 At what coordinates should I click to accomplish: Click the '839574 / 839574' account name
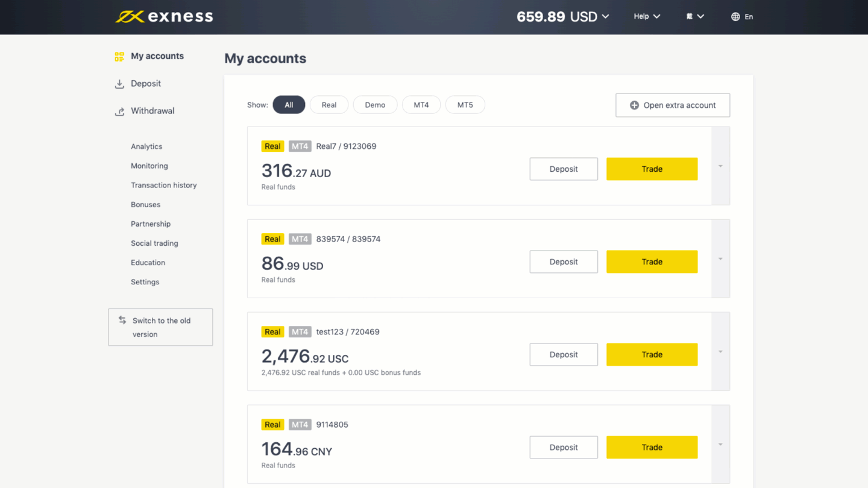(348, 239)
